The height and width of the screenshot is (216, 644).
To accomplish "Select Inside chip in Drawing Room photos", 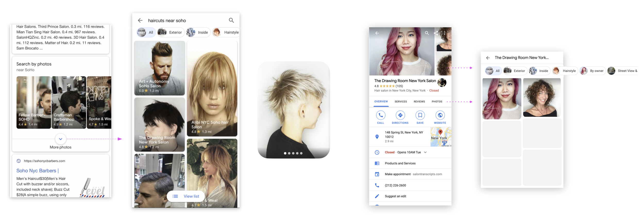I will tap(539, 71).
